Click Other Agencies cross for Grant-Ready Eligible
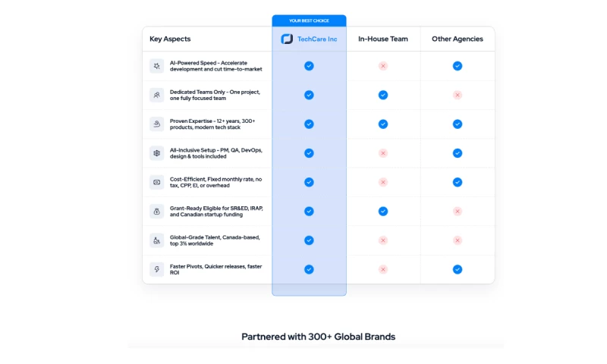Screen dimensions: 607x364 pos(458,212)
